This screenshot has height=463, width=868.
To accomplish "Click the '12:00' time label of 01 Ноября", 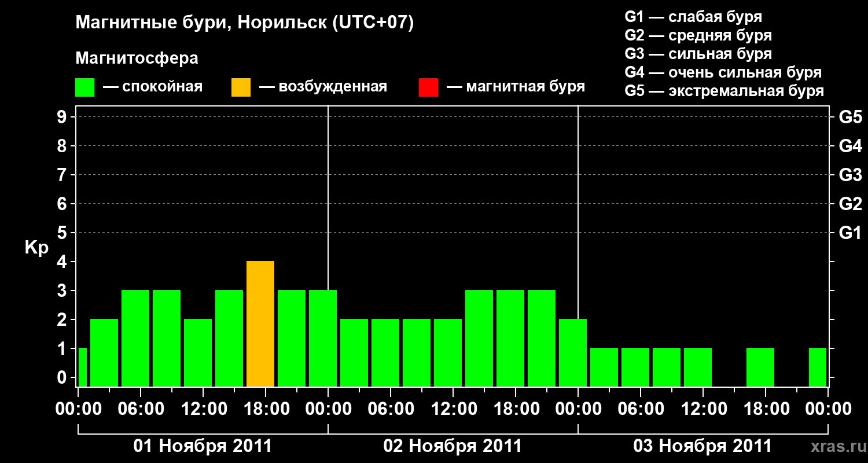I will pos(203,409).
